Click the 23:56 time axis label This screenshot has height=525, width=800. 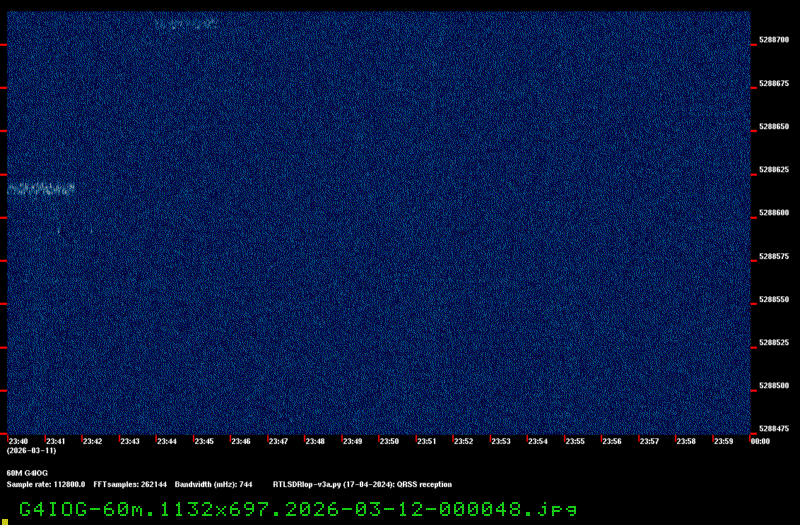point(612,441)
